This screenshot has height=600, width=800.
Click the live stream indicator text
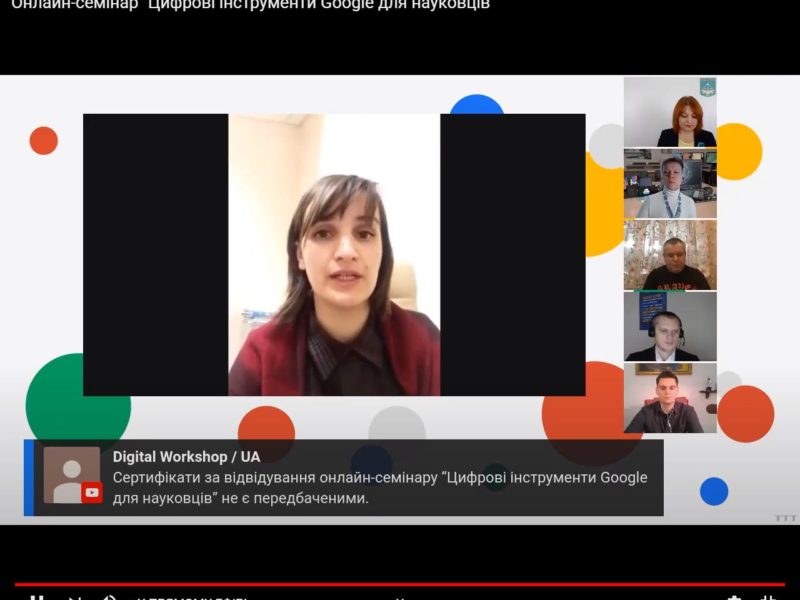190,598
